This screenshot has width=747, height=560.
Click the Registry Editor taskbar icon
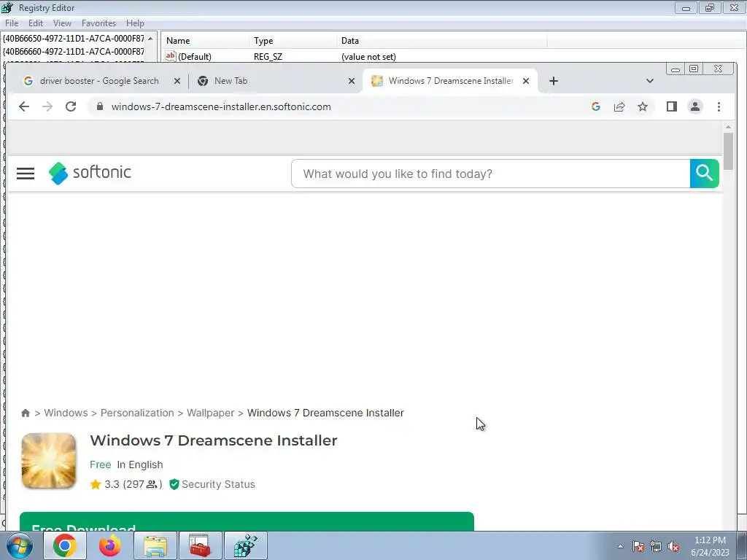click(245, 545)
